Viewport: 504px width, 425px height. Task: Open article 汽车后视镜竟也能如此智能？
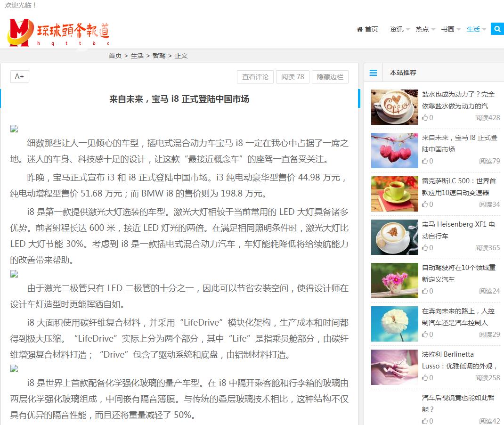(458, 403)
